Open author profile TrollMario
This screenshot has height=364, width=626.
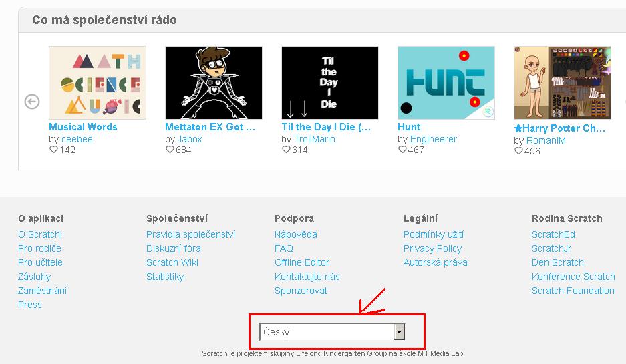[315, 139]
